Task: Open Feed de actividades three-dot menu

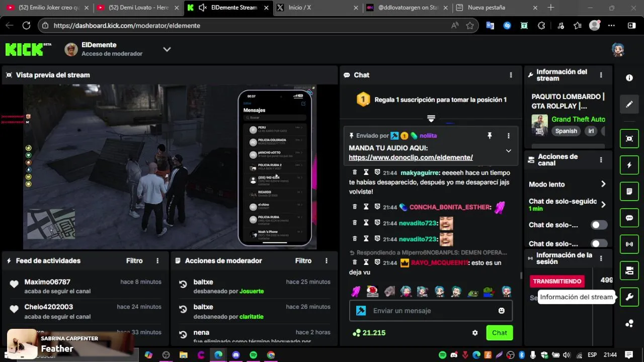Action: (157, 260)
